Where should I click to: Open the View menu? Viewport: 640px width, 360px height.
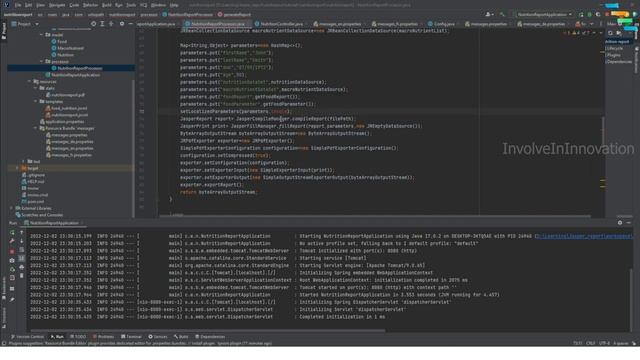[40, 5]
